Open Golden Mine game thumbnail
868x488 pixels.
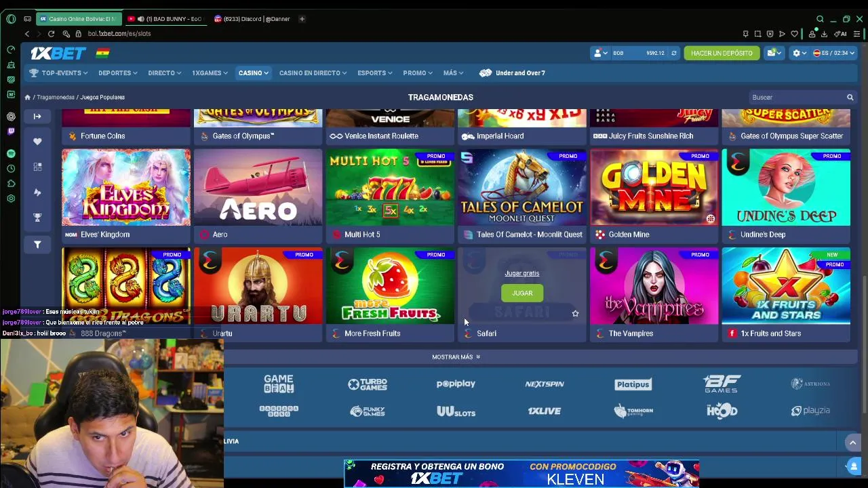point(654,188)
